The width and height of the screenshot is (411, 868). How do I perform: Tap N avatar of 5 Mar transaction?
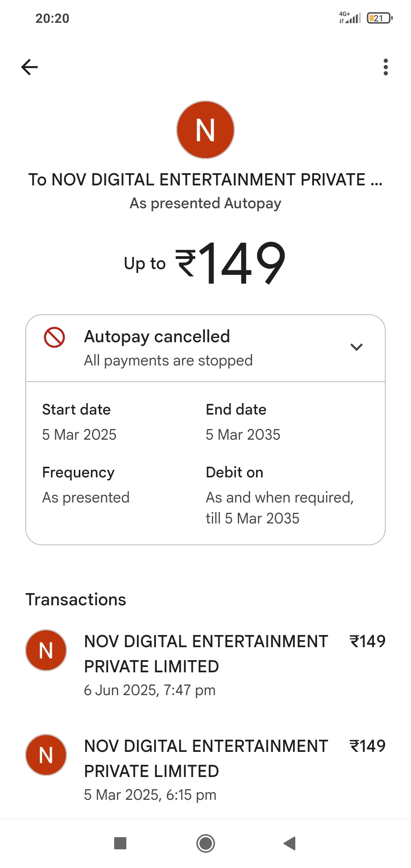click(46, 755)
